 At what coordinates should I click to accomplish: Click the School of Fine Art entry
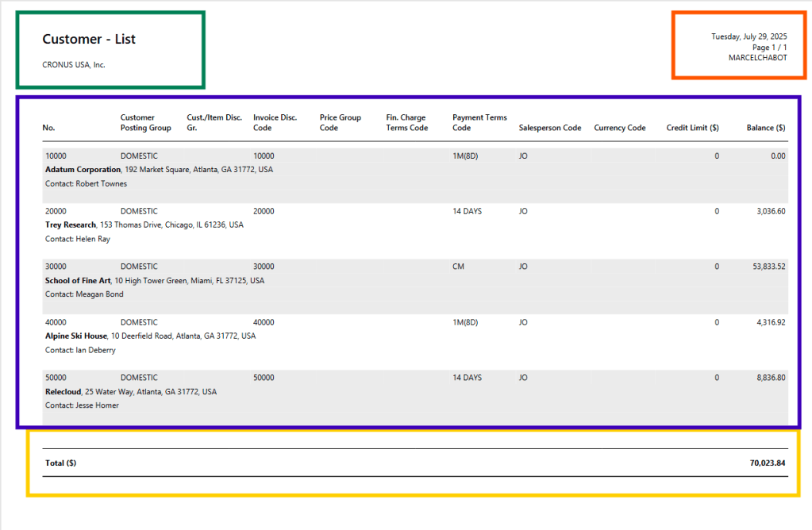78,281
